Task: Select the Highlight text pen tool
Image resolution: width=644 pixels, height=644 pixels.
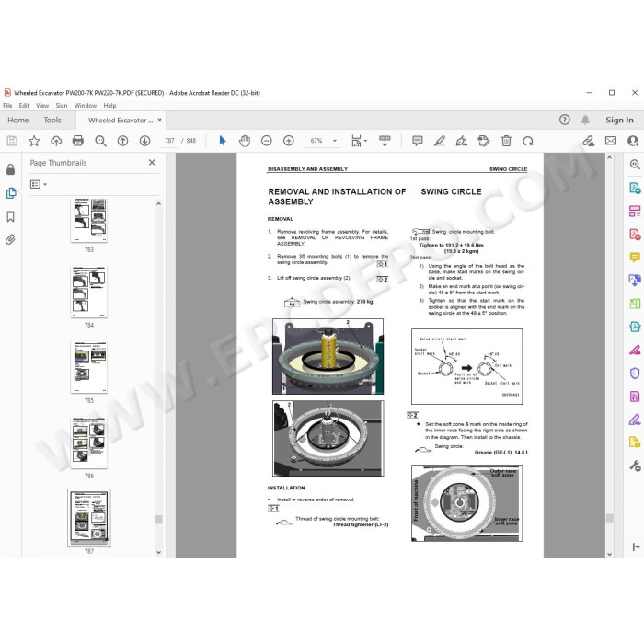Action: point(440,141)
